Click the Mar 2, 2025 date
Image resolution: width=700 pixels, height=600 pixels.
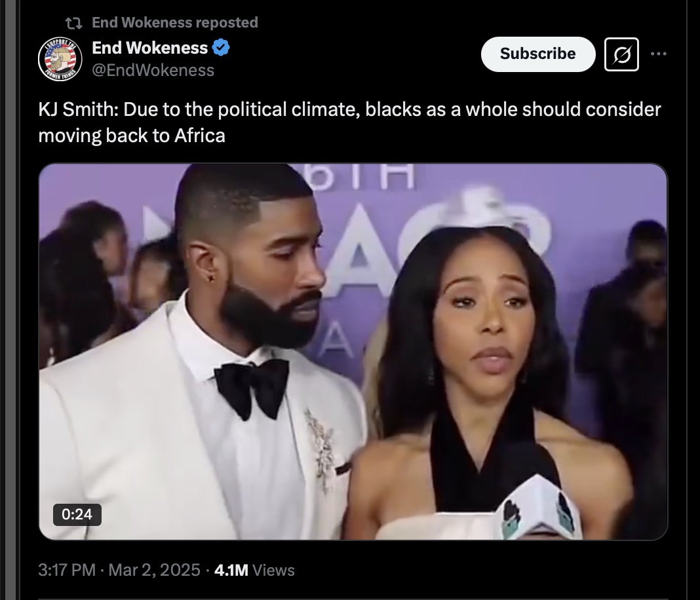(x=155, y=570)
